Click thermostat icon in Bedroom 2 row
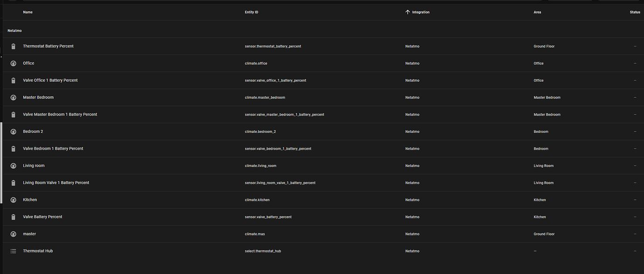The image size is (644, 274). [x=13, y=131]
